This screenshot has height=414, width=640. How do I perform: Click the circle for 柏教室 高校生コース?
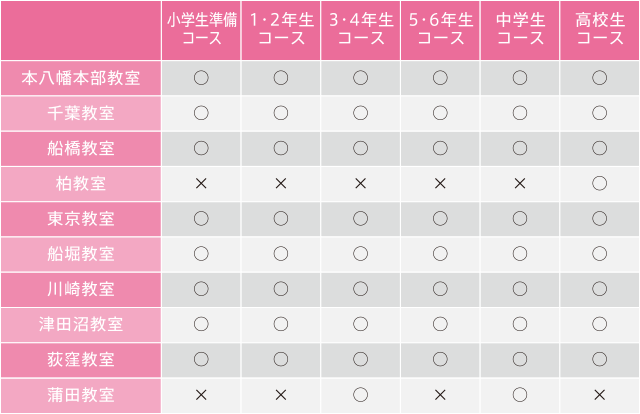[x=599, y=183]
